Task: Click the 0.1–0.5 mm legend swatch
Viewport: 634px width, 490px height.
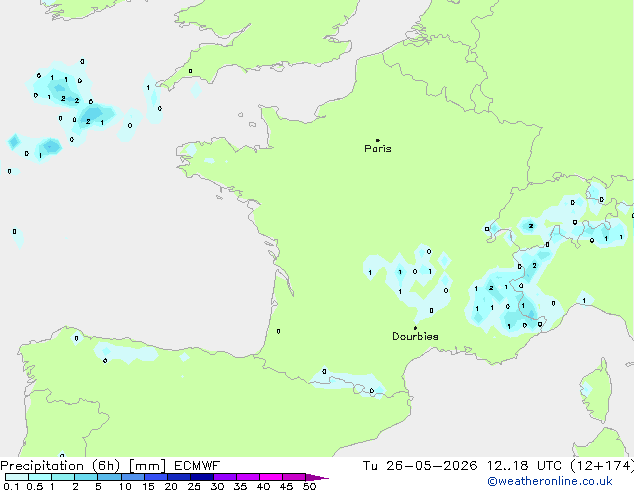Action: point(17,477)
